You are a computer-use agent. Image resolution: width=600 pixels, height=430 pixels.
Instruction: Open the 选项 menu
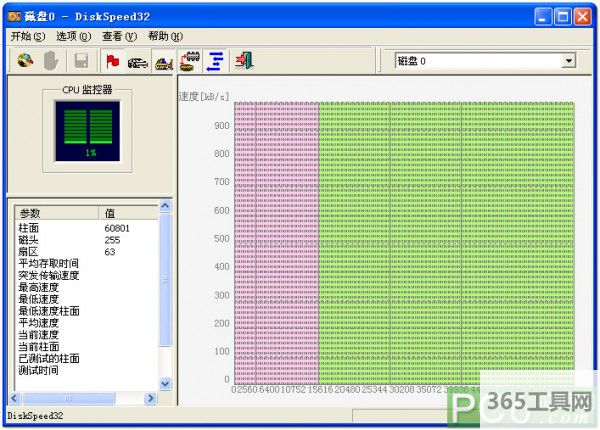click(x=73, y=36)
